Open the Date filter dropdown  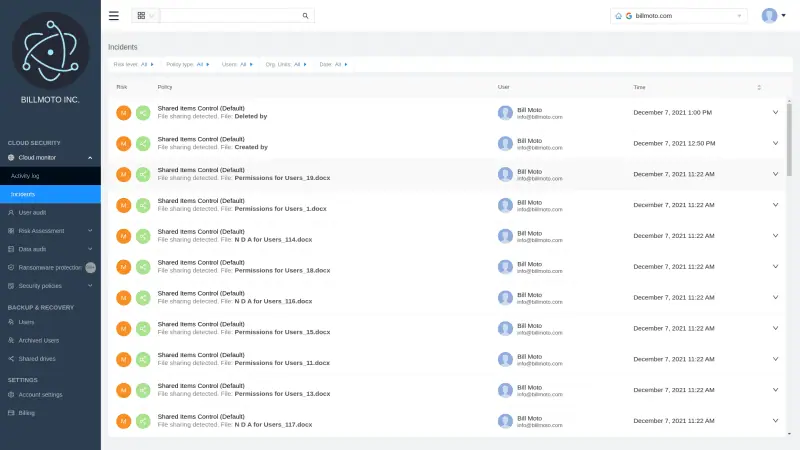[x=334, y=64]
